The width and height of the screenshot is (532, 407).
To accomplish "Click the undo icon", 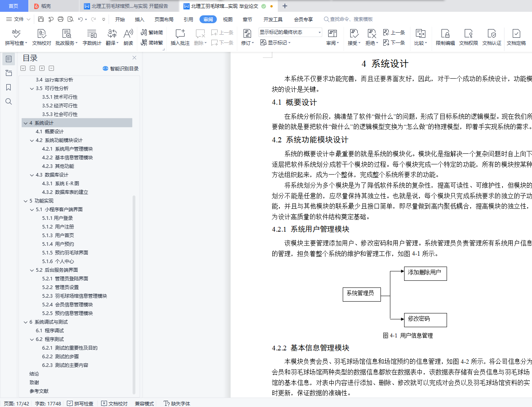I will point(80,19).
